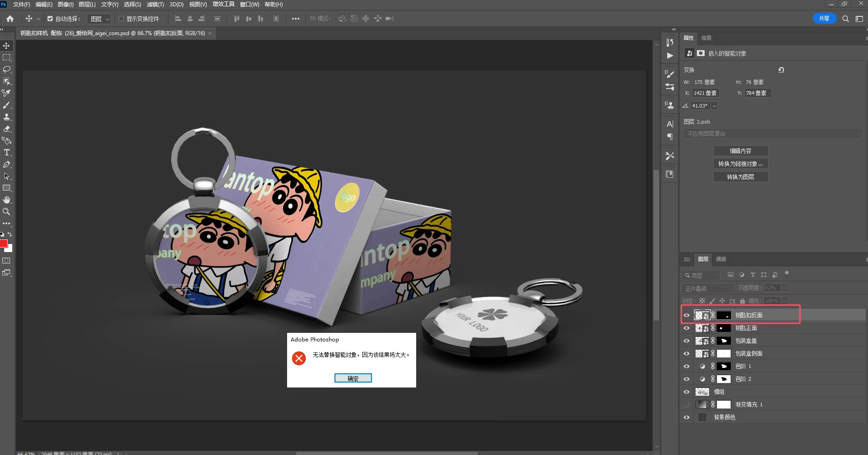The height and width of the screenshot is (455, 868).
Task: Show the 渐变填充 1 layer
Action: click(686, 404)
